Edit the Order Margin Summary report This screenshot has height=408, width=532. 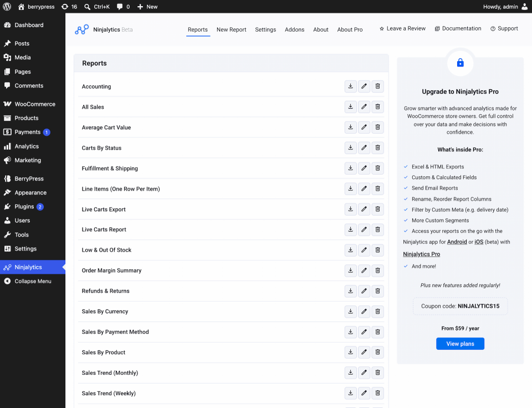click(364, 271)
